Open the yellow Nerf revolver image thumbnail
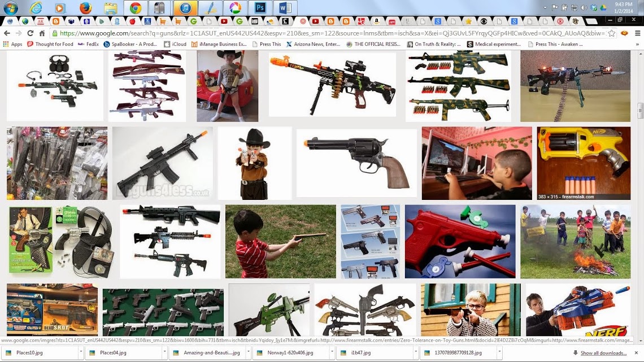Viewport: 644px width, 362px height. pos(584,163)
